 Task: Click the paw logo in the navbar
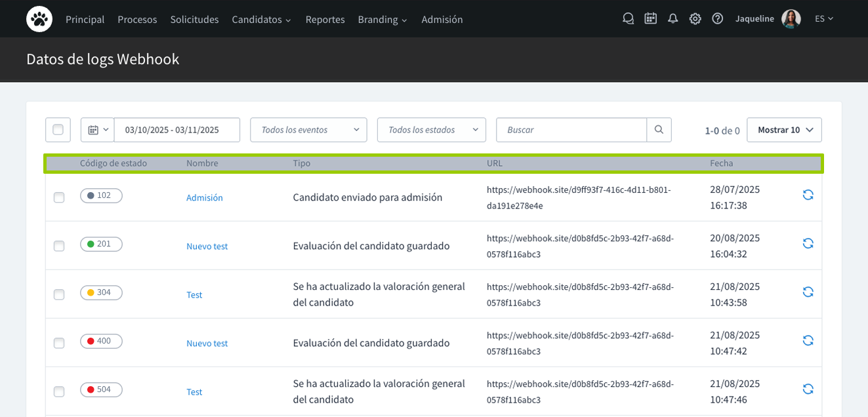39,19
